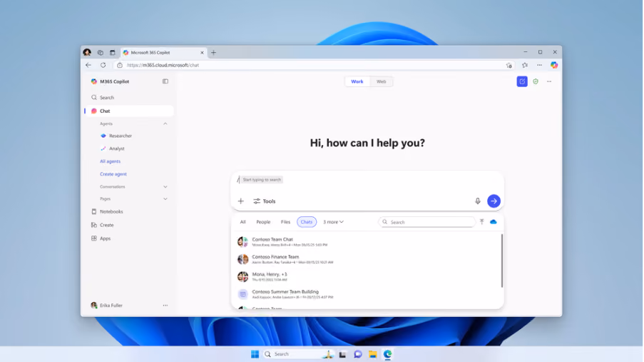This screenshot has height=362, width=644.
Task: Open a new browser tab
Action: 213,53
